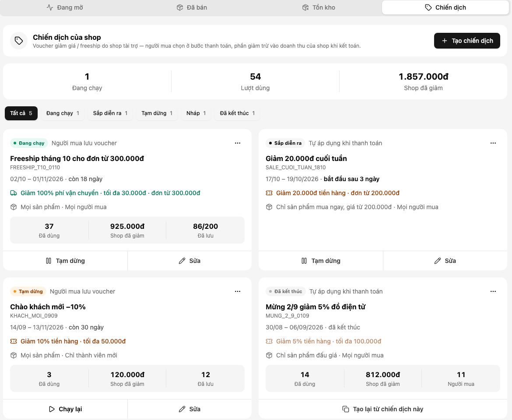Open the Tồn kho tab
Screen dimensions: 512x420
(x=319, y=7)
